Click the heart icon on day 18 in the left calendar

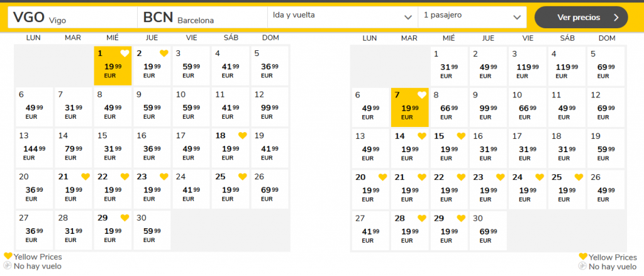tap(242, 136)
